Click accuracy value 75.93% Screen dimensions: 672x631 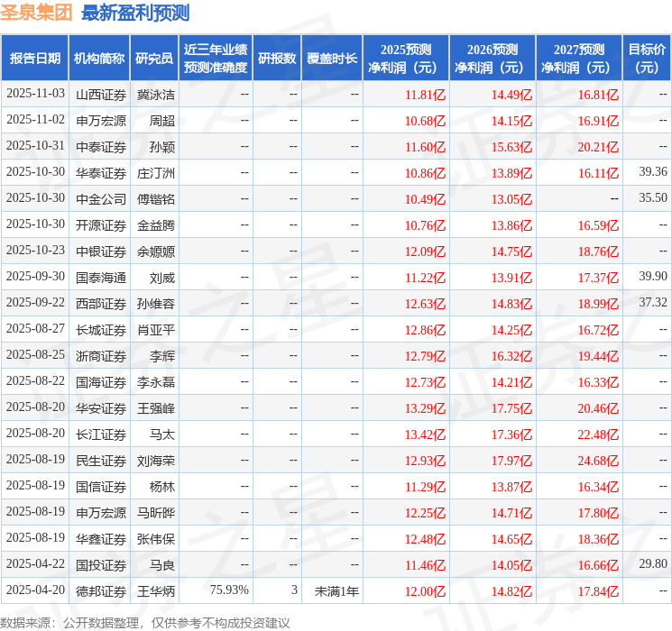229,590
